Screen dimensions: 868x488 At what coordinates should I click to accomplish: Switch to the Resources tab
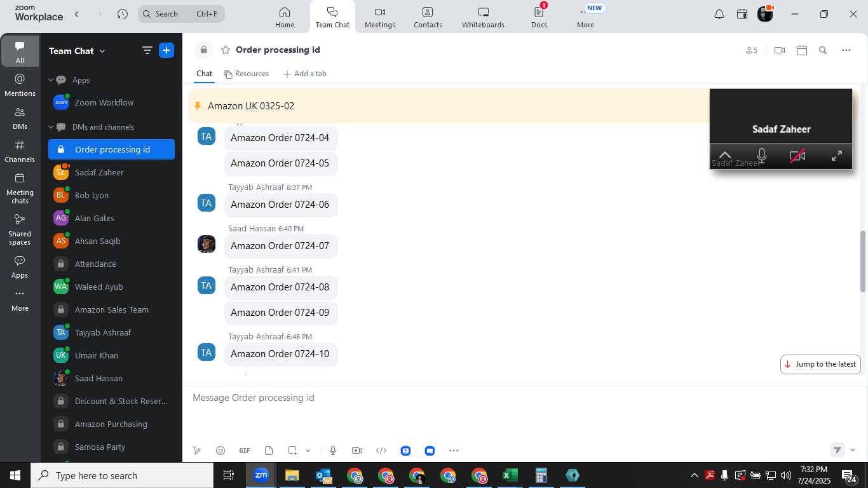pyautogui.click(x=247, y=74)
